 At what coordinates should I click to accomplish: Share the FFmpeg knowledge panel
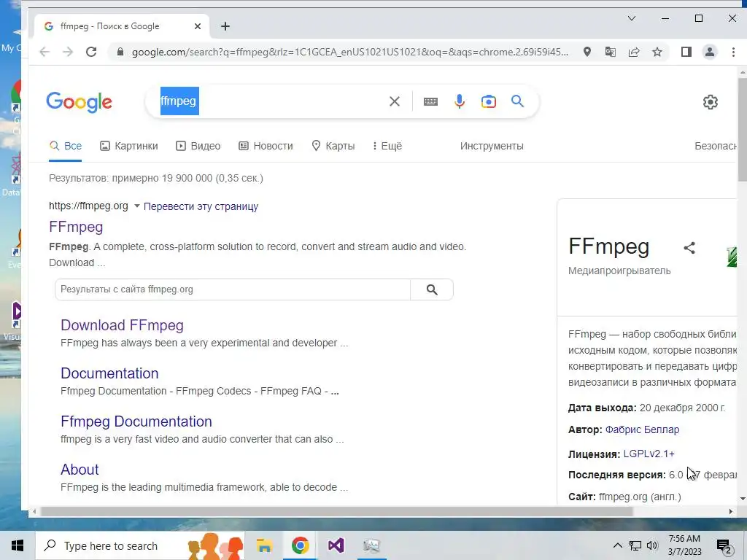[x=689, y=248]
